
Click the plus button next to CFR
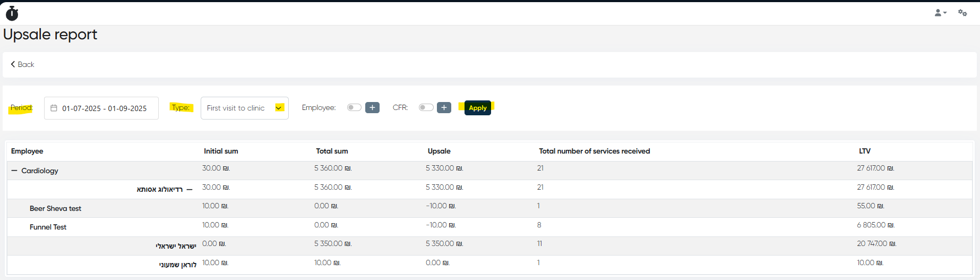(x=444, y=107)
